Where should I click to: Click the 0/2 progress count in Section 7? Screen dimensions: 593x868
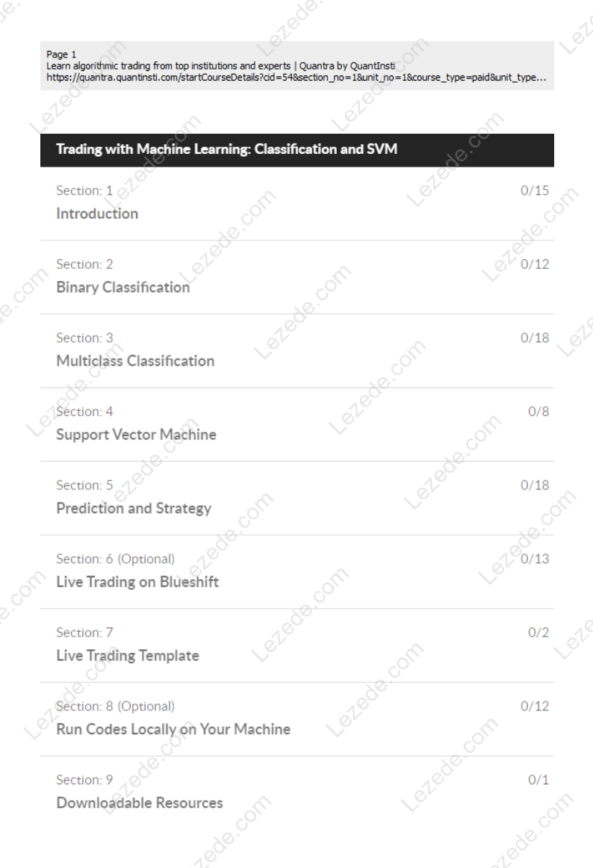(x=538, y=632)
